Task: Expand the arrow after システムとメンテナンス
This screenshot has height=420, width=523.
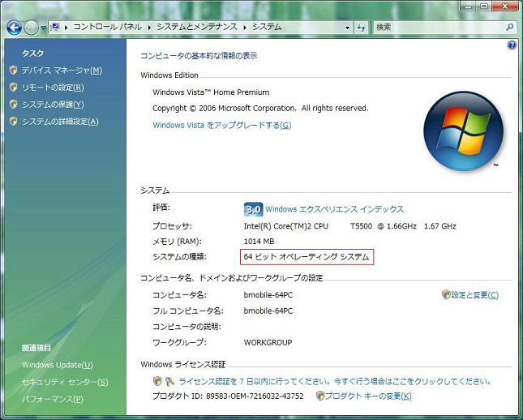Action: click(x=245, y=28)
